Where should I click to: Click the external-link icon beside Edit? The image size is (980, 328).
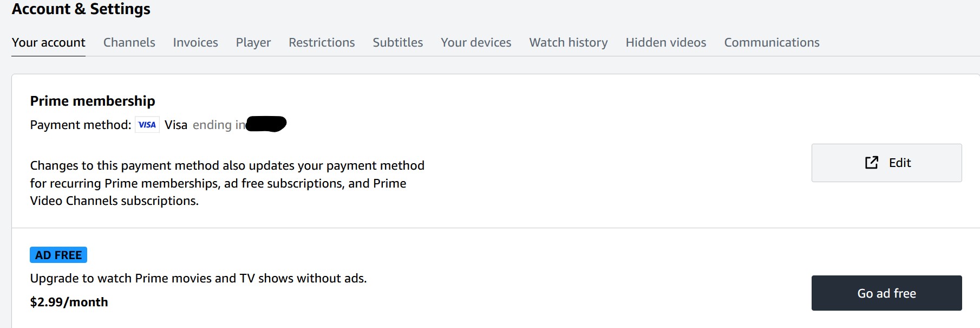(x=871, y=163)
